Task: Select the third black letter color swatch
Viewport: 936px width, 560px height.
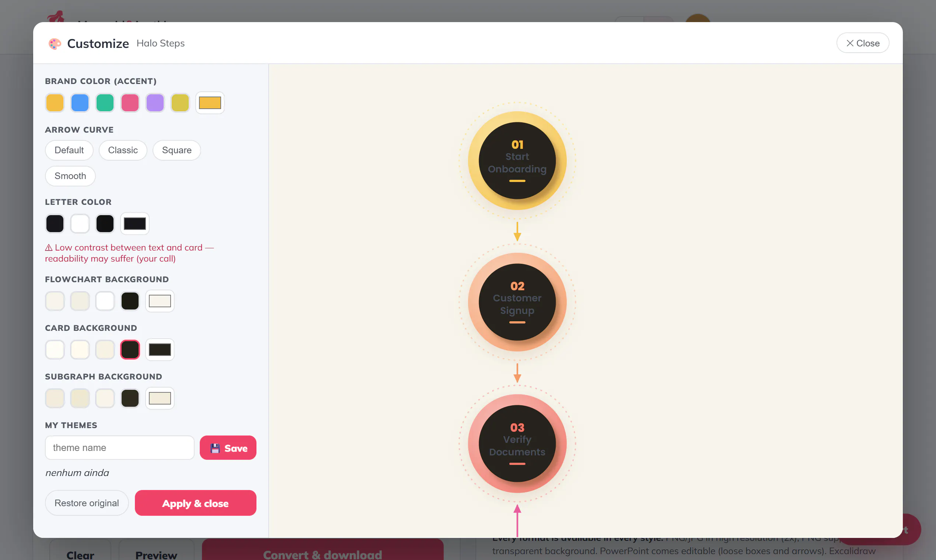Action: 105,224
